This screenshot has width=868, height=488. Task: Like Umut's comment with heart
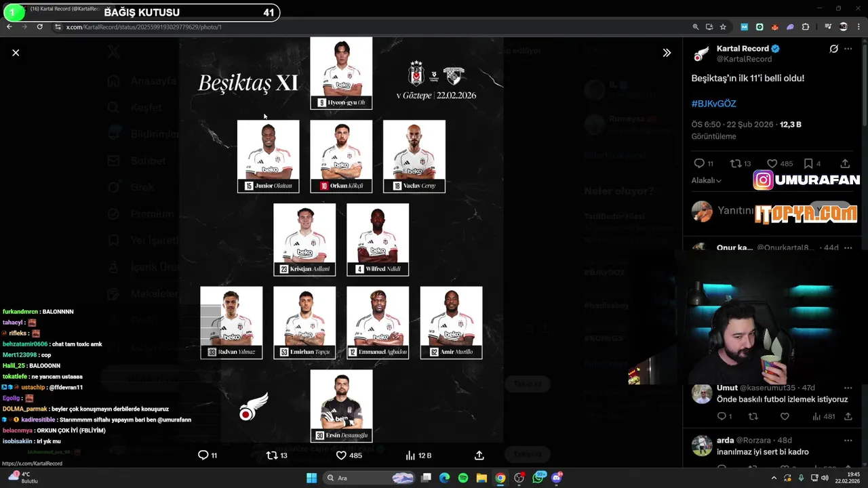[785, 416]
